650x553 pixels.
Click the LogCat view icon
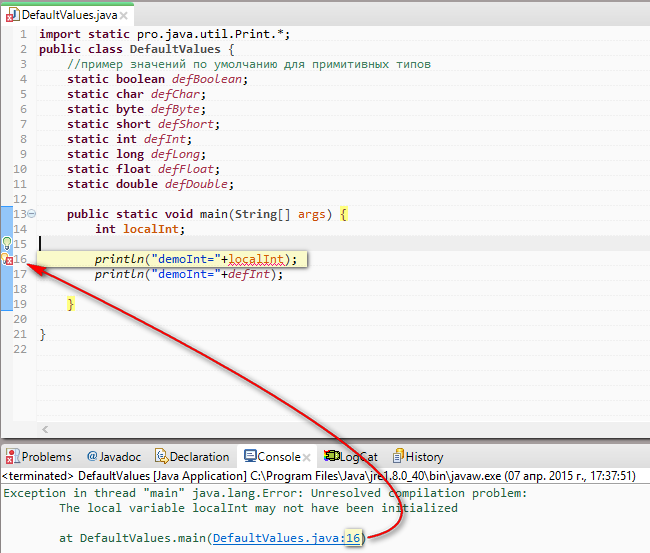click(331, 457)
